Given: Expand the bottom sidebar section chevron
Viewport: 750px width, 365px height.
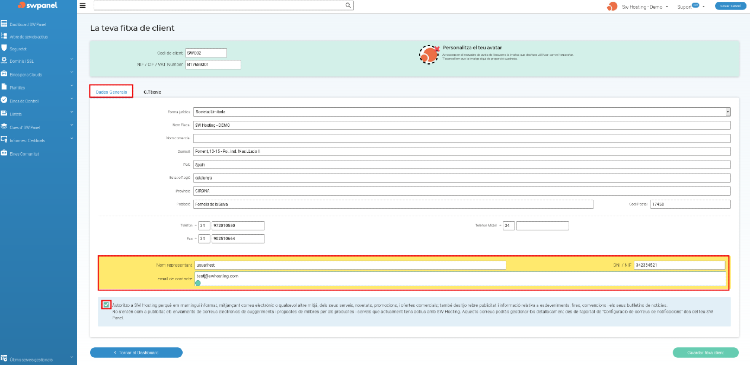Looking at the screenshot, I should (71, 358).
